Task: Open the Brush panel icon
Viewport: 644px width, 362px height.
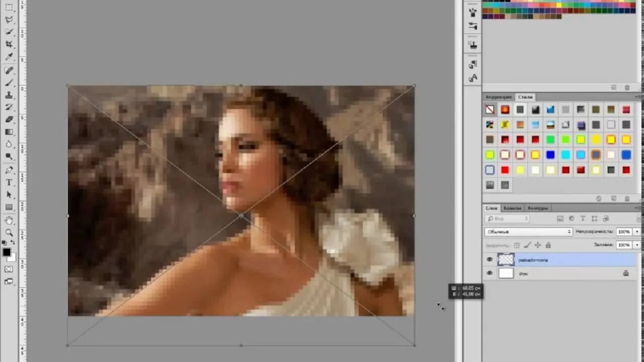Action: [x=472, y=26]
